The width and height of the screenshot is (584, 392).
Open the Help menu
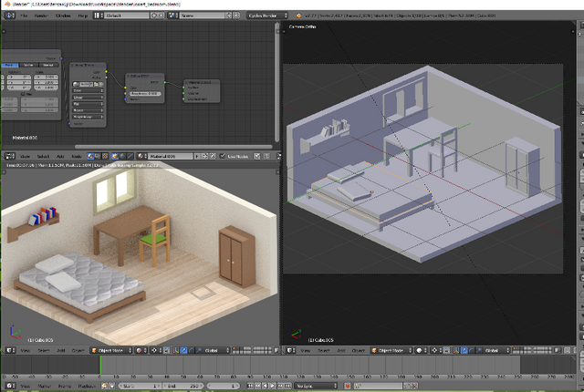(83, 15)
